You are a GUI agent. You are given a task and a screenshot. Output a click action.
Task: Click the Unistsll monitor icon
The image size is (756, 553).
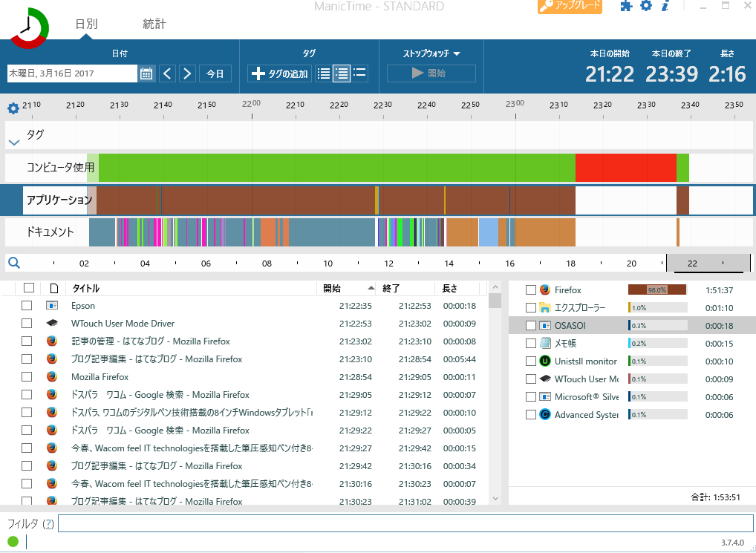(545, 361)
